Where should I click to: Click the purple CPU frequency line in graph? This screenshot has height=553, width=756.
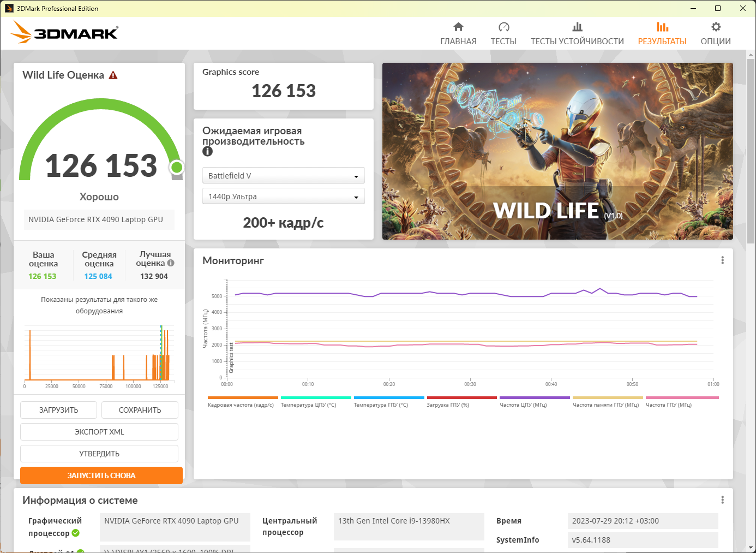466,294
